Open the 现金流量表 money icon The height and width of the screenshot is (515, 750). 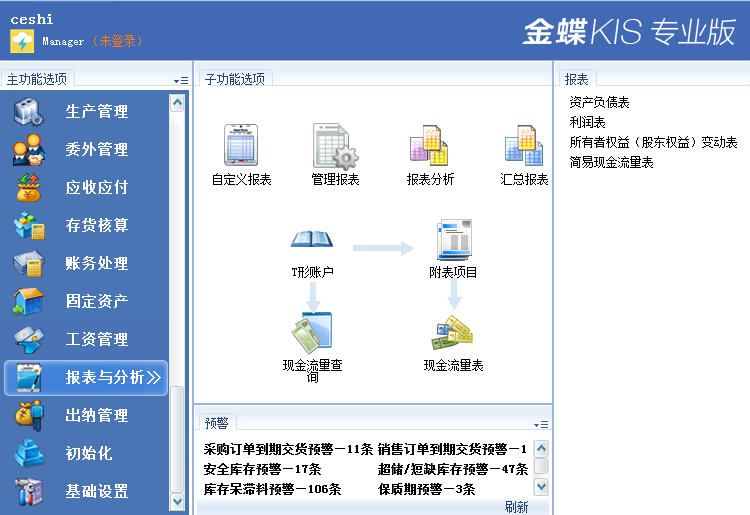453,333
